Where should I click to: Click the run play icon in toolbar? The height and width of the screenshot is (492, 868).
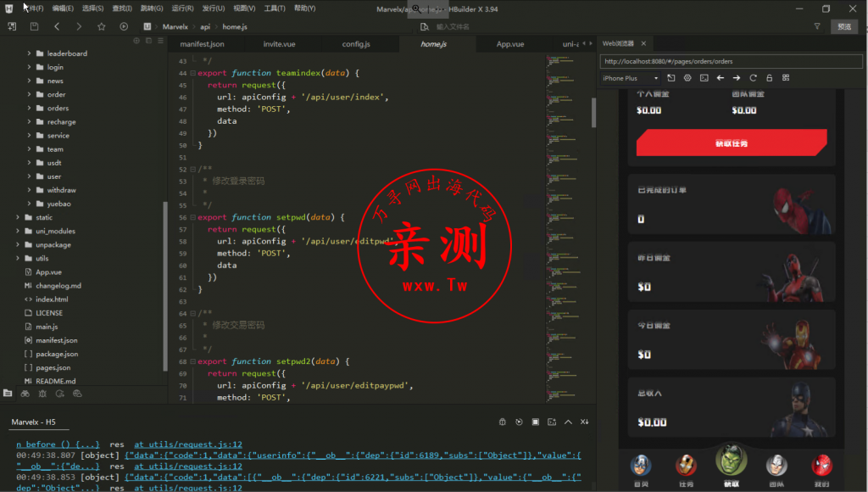pos(125,26)
